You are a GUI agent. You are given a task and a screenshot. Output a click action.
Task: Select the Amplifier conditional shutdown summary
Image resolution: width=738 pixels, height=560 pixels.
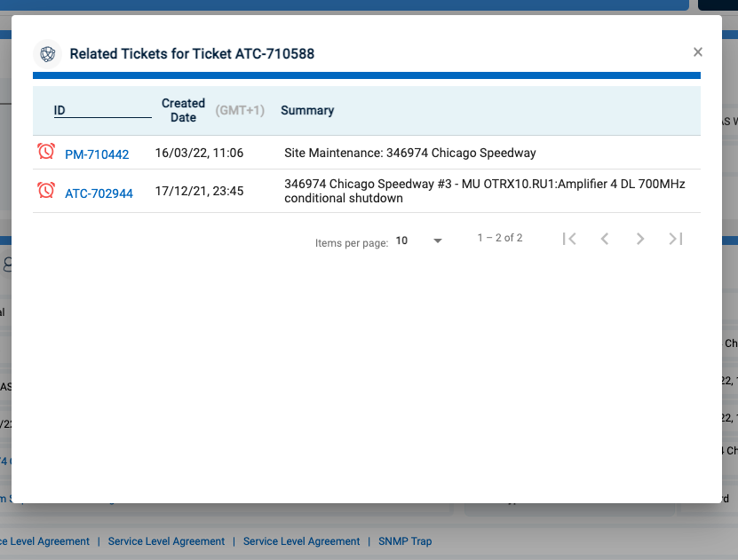484,191
